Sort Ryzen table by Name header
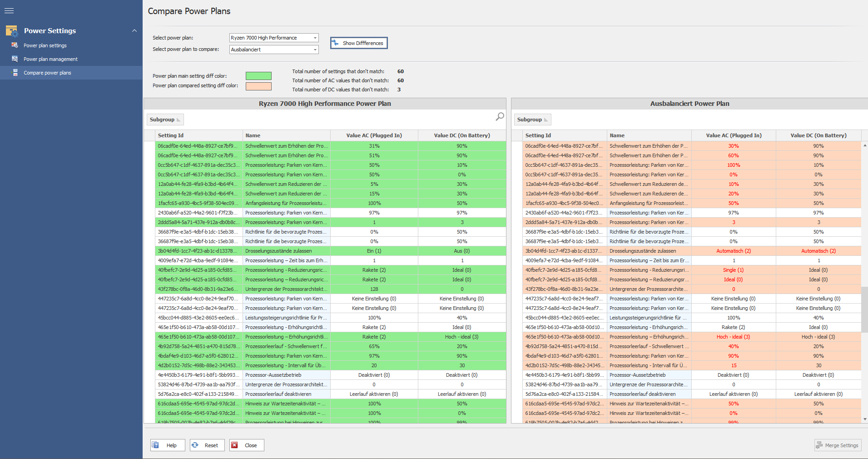Viewport: 868px width, 459px height. 287,135
